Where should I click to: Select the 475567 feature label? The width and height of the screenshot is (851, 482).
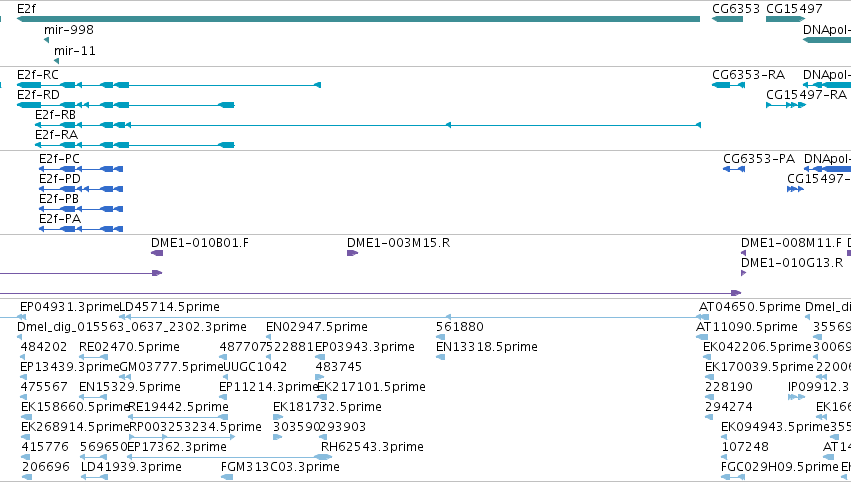coord(44,387)
